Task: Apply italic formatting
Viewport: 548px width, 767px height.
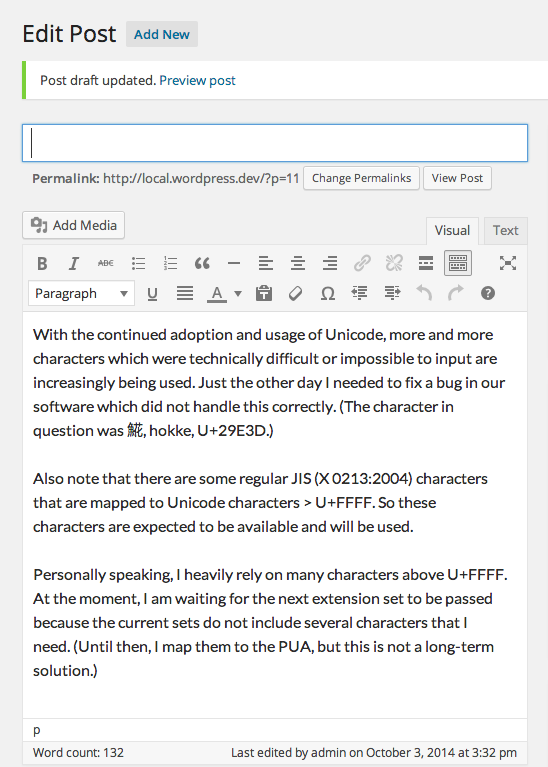Action: click(73, 264)
